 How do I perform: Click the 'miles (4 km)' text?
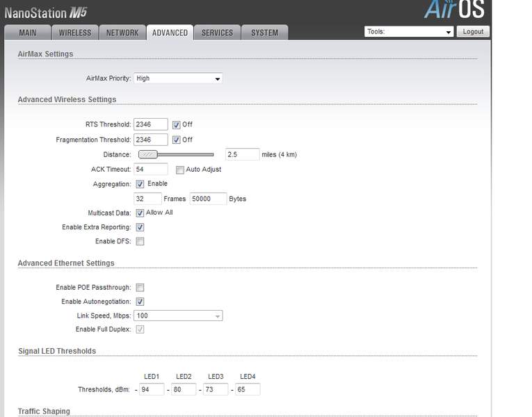280,154
